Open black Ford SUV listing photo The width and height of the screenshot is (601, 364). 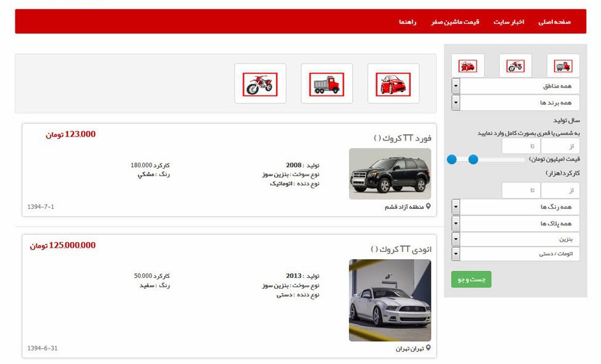(x=390, y=174)
